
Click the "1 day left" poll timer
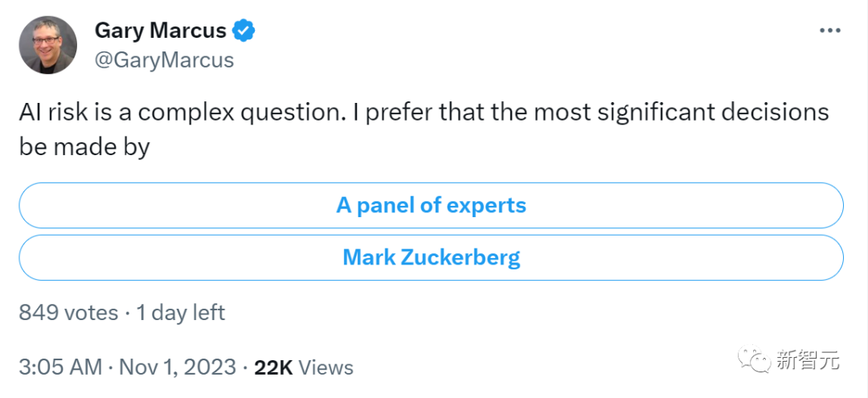coord(181,312)
